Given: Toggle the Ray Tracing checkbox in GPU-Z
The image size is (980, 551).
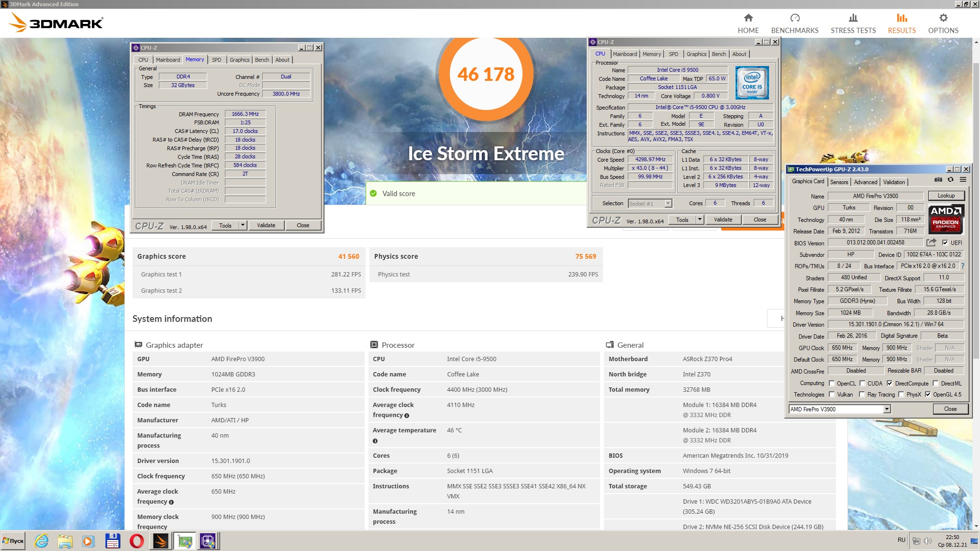Looking at the screenshot, I should [x=862, y=394].
